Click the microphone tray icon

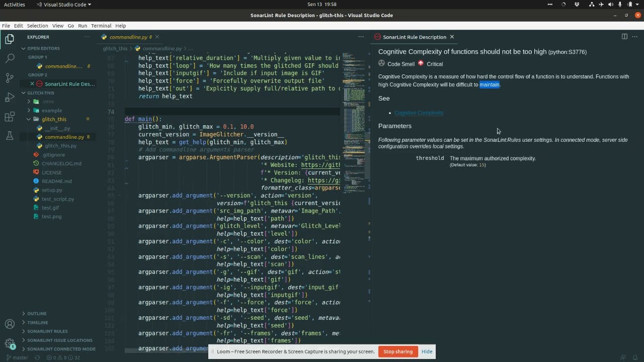point(620,5)
